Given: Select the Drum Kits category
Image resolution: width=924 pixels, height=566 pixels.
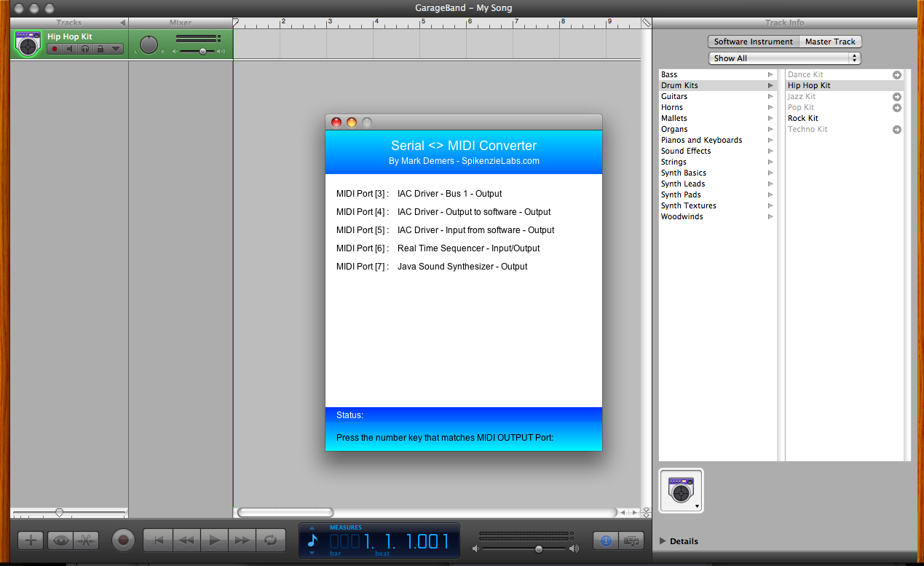Looking at the screenshot, I should pos(717,85).
